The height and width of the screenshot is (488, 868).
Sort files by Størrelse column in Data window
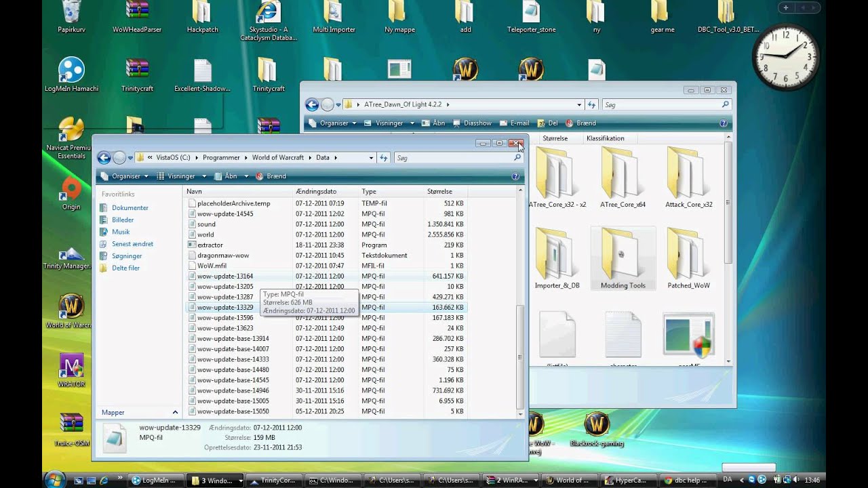click(x=446, y=192)
